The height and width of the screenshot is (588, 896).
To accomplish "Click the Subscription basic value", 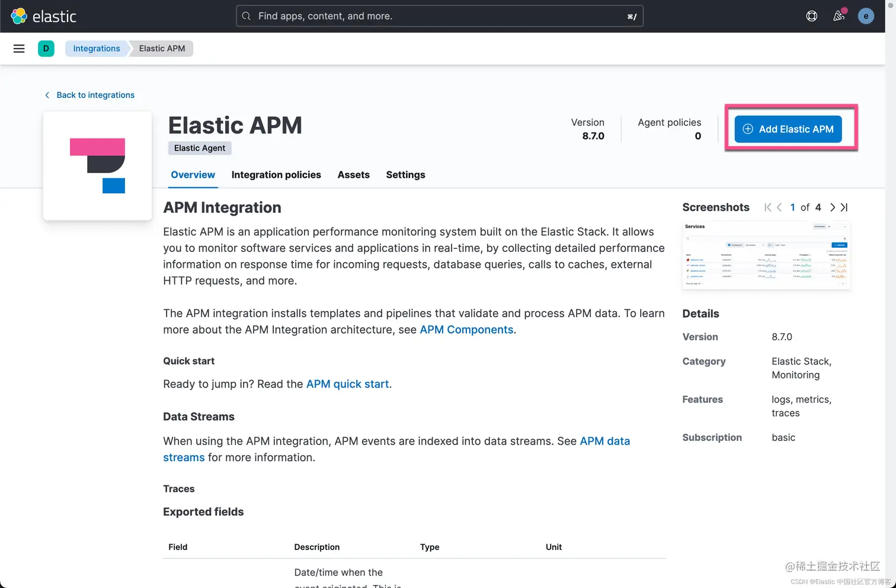I will 783,437.
